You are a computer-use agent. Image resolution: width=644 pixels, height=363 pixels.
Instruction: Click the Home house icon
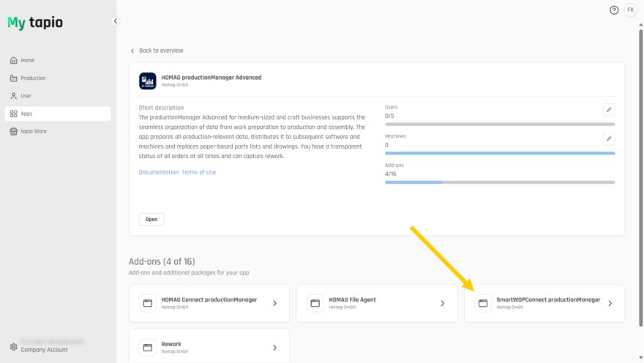(x=14, y=60)
